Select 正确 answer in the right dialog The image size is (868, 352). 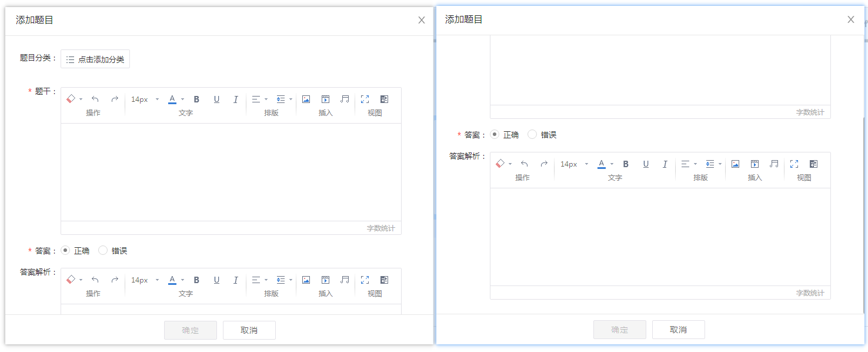(495, 134)
